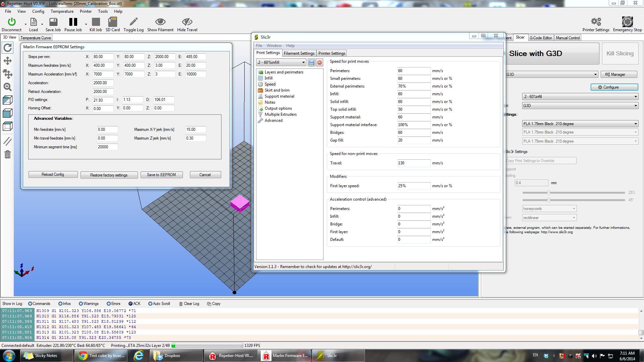Open the Temperature menu
This screenshot has width=644, height=362.
click(62, 11)
